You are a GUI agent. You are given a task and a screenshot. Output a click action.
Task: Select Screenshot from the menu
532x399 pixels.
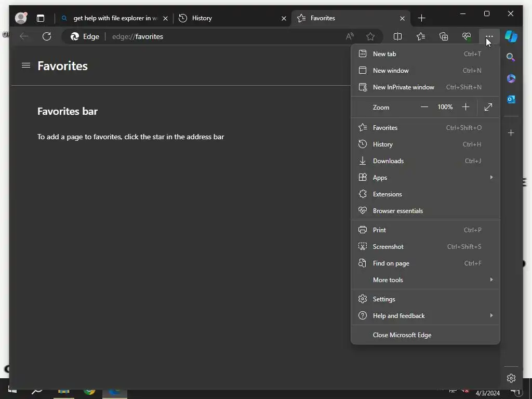[425, 247]
